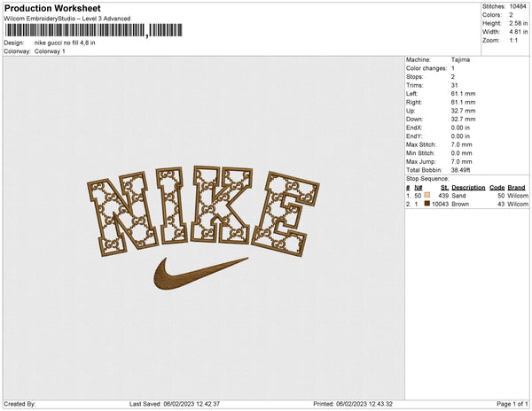This screenshot has width=532, height=411.
Task: Click the 'Code' column header
Action: point(497,188)
